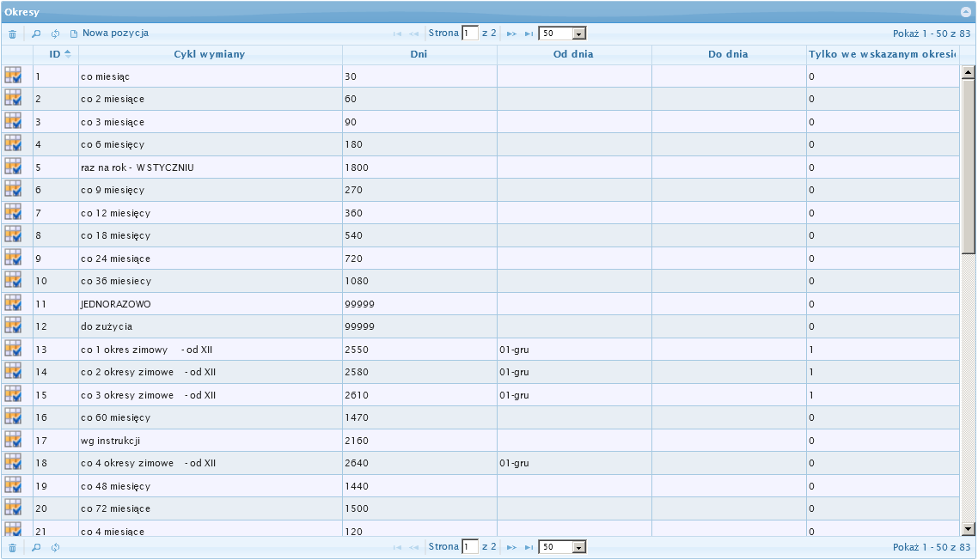Viewport: 978px width, 560px height.
Task: Sort by the Do dnia column header
Action: coord(729,54)
